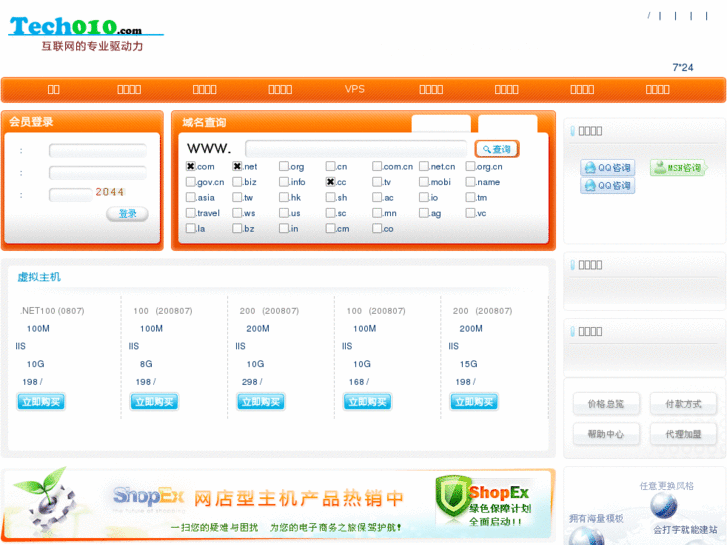Viewport: 727px width, 545px height.
Task: Open the 代理加盟 agent partnership button
Action: [x=683, y=434]
